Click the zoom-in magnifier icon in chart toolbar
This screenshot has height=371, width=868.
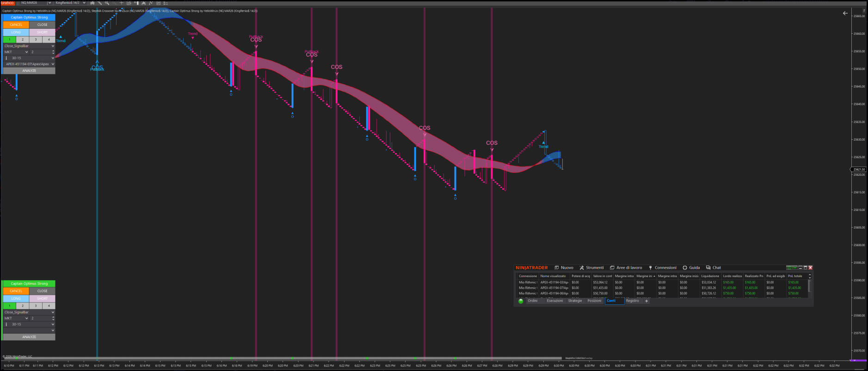[x=106, y=3]
